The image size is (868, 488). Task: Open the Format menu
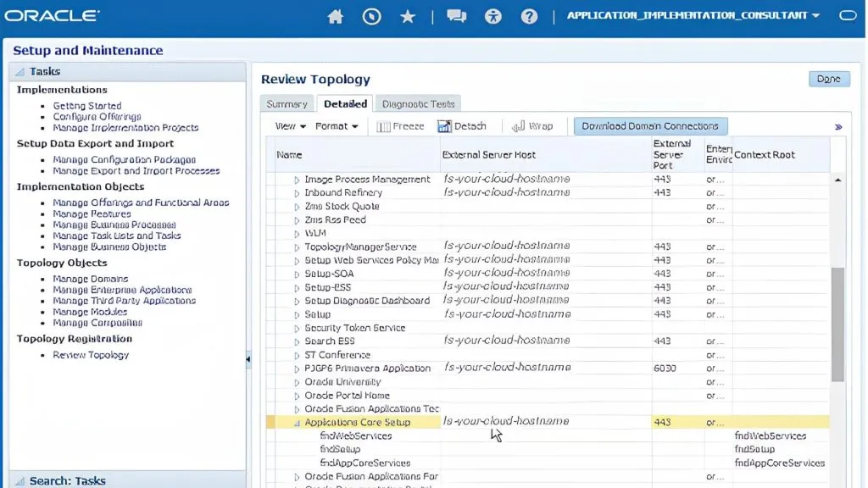(x=337, y=127)
